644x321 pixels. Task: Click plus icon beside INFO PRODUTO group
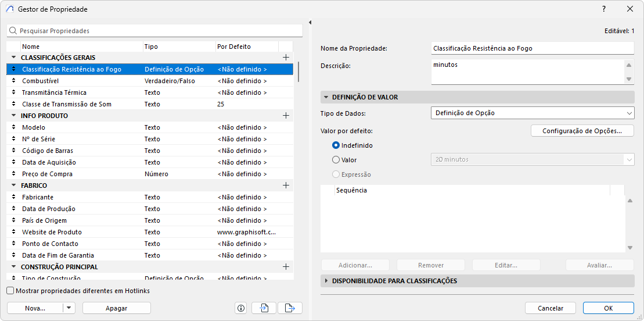point(286,116)
